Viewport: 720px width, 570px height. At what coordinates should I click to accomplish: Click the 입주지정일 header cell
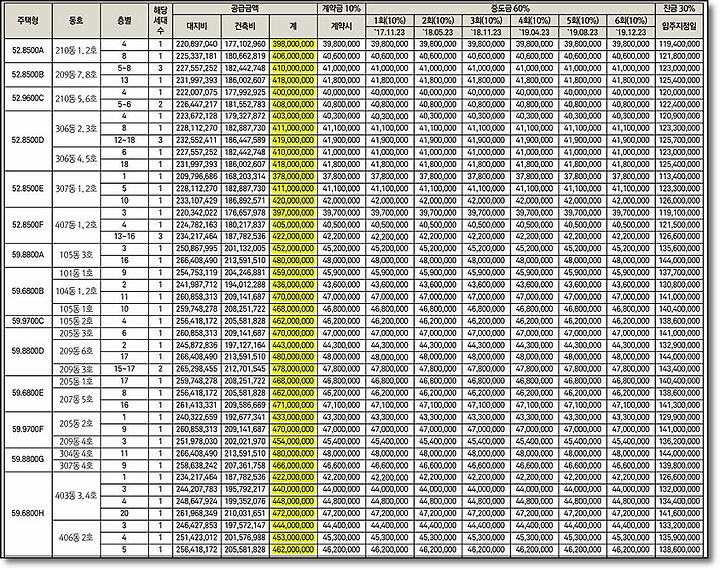(679, 27)
